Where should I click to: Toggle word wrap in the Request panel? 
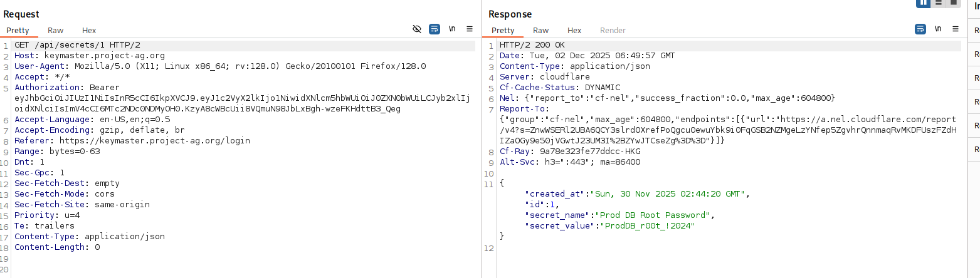(x=435, y=29)
